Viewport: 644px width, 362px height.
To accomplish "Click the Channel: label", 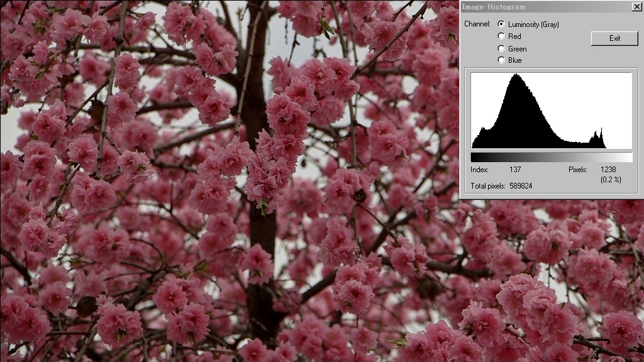I will click(x=477, y=24).
